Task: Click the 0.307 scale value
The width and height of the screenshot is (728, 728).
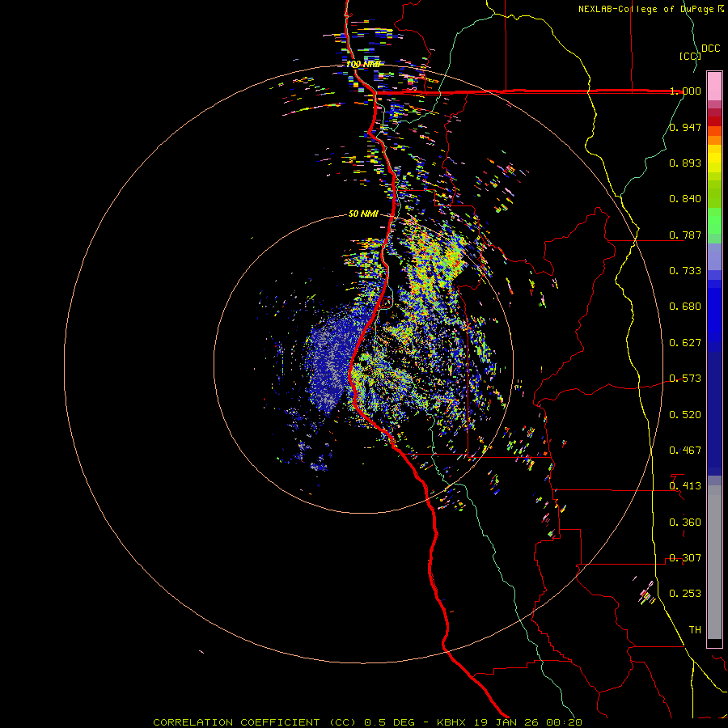Action: [685, 558]
